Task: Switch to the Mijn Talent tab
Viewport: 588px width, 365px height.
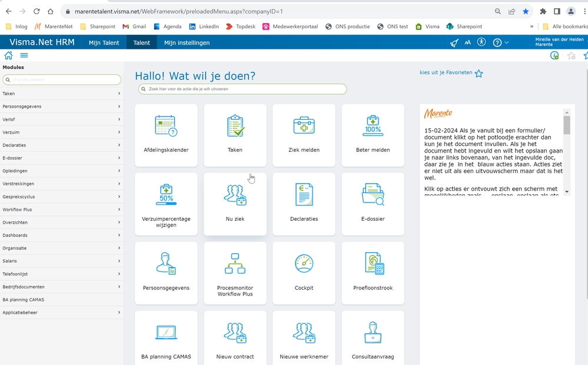Action: tap(104, 43)
